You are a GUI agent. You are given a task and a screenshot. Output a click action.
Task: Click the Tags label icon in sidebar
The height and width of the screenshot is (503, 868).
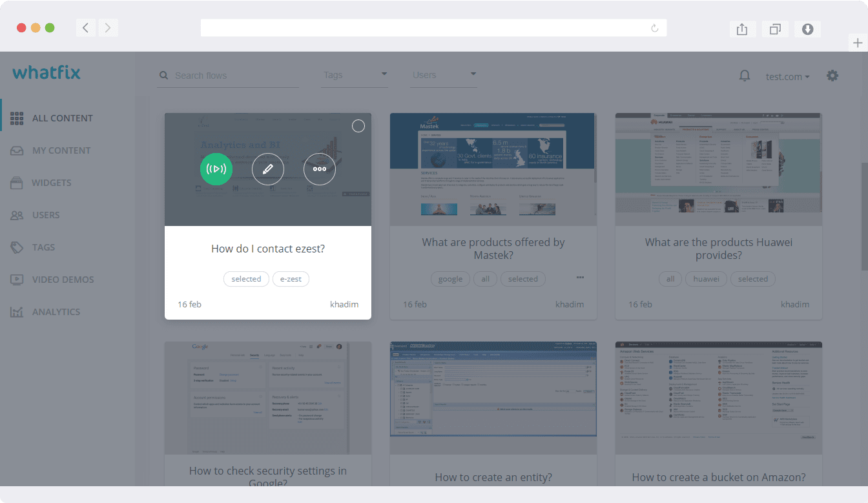point(17,247)
